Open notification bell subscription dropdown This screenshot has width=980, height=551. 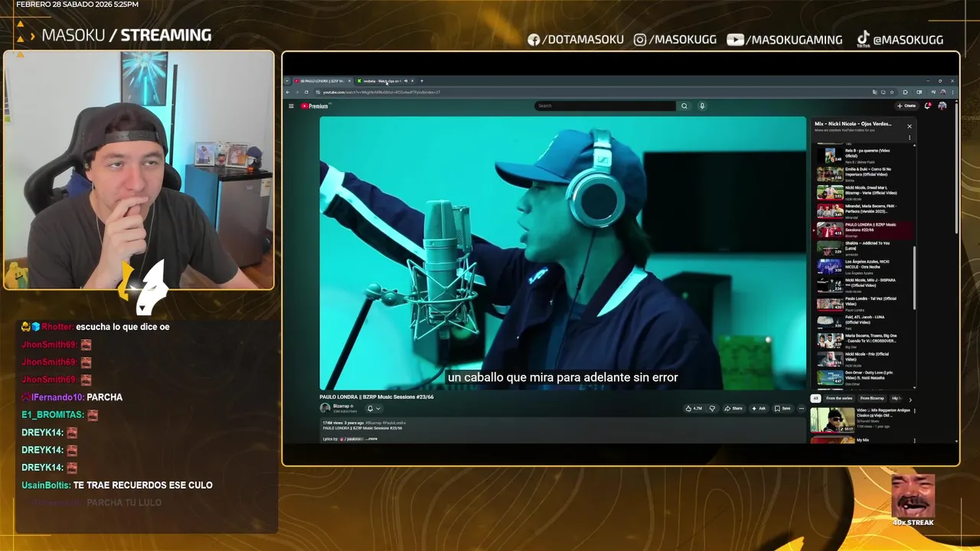click(374, 409)
